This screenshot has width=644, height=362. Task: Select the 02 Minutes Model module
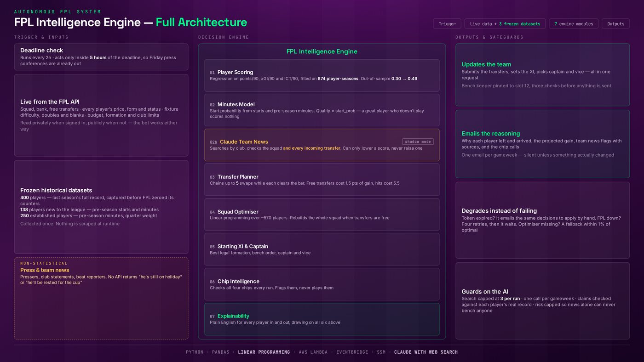[x=322, y=110]
